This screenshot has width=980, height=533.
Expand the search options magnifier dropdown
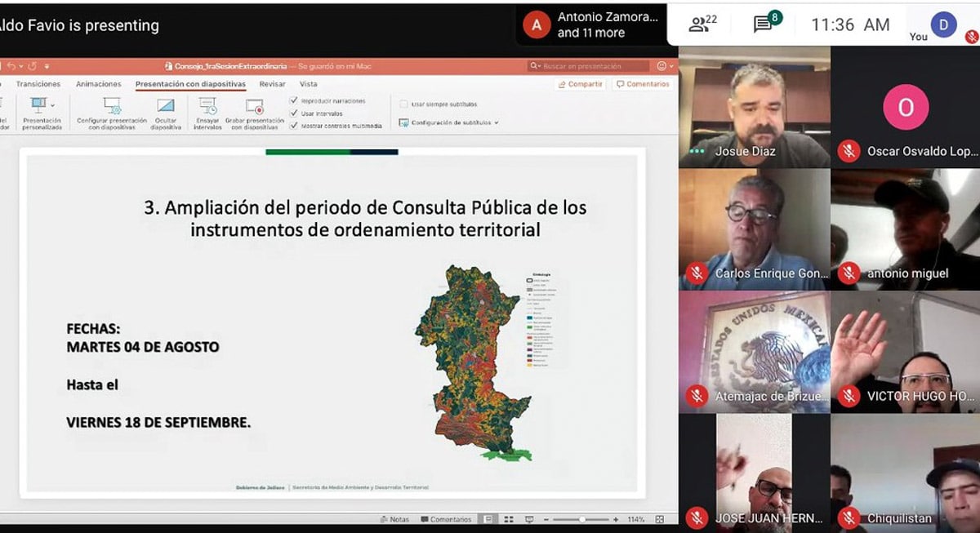pyautogui.click(x=535, y=66)
